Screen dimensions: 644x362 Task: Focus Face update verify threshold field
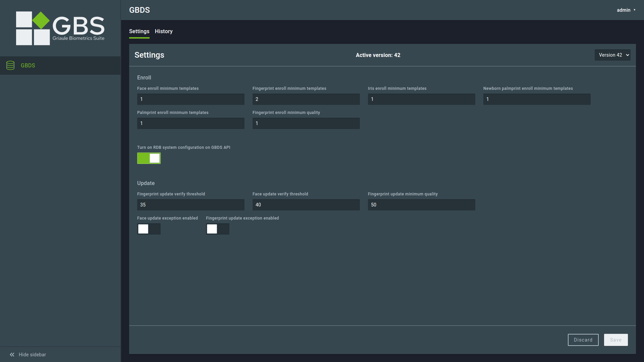click(306, 205)
